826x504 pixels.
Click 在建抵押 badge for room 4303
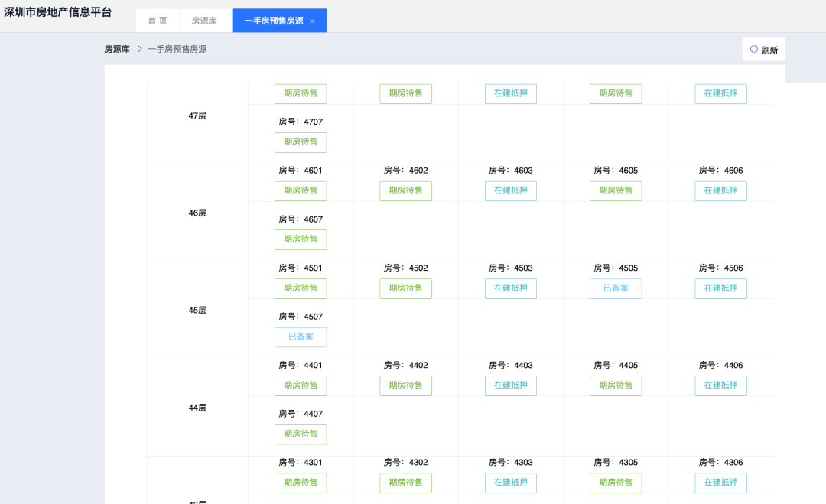[x=510, y=483]
